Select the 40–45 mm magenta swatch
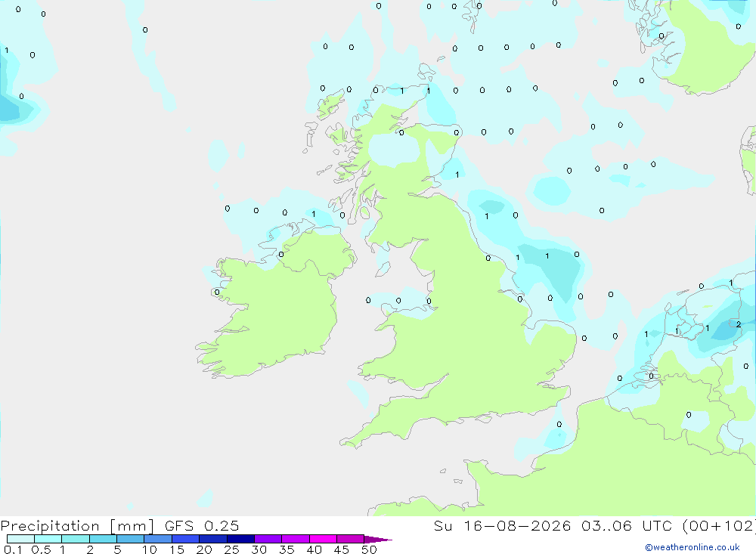 (x=323, y=539)
